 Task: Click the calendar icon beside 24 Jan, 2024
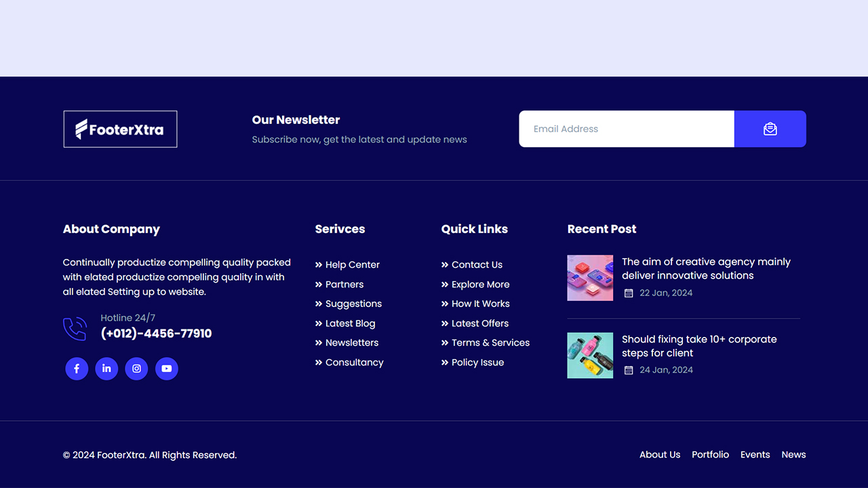click(x=629, y=370)
